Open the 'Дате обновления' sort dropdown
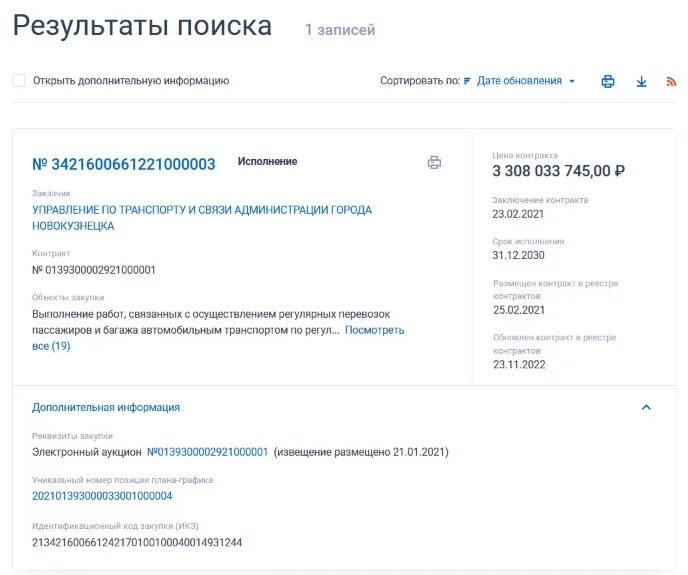 coord(520,81)
